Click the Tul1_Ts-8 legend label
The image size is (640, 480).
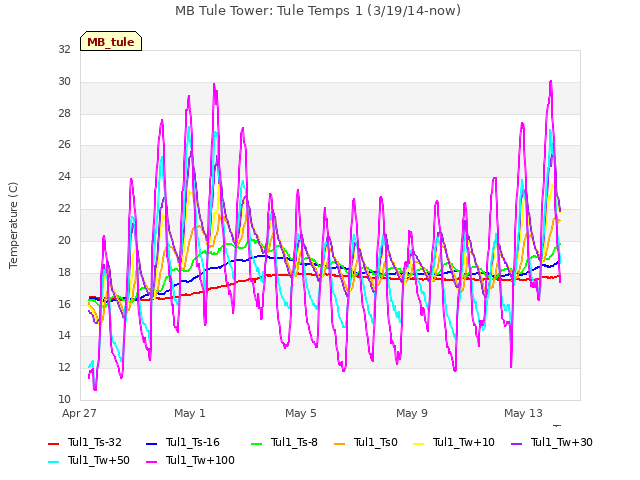tap(294, 442)
